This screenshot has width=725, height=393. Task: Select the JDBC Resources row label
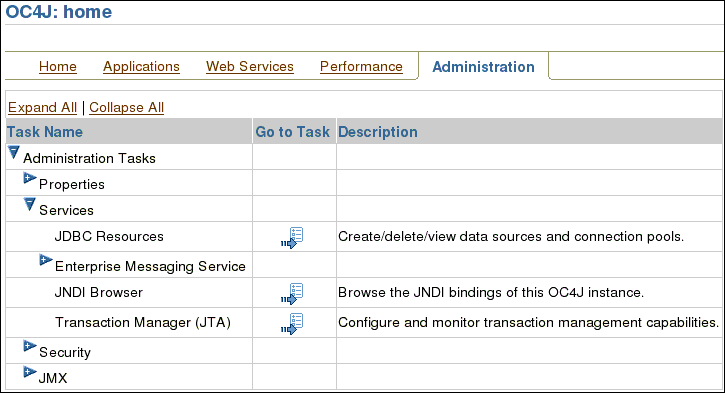coord(109,237)
